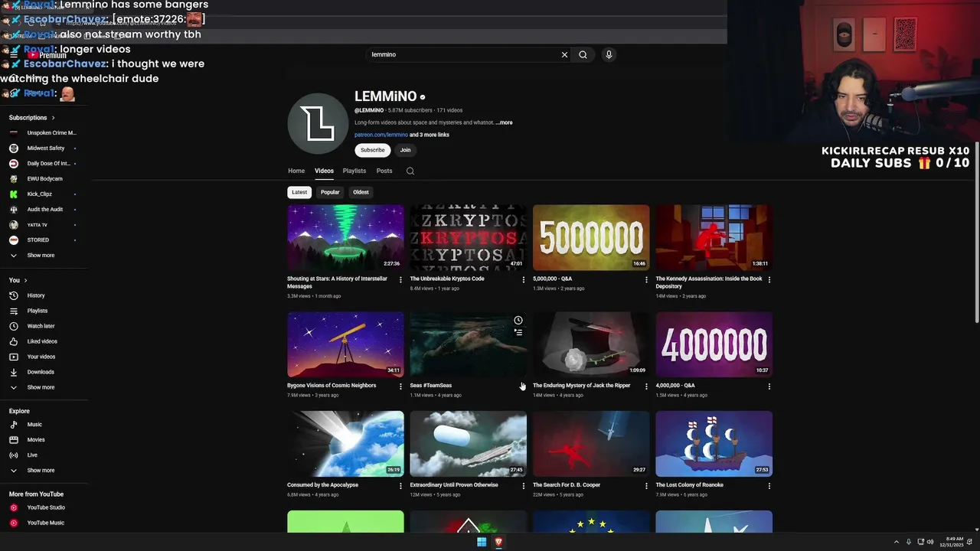
Task: Play The Search For D. B. Cooper thumbnail
Action: [591, 444]
